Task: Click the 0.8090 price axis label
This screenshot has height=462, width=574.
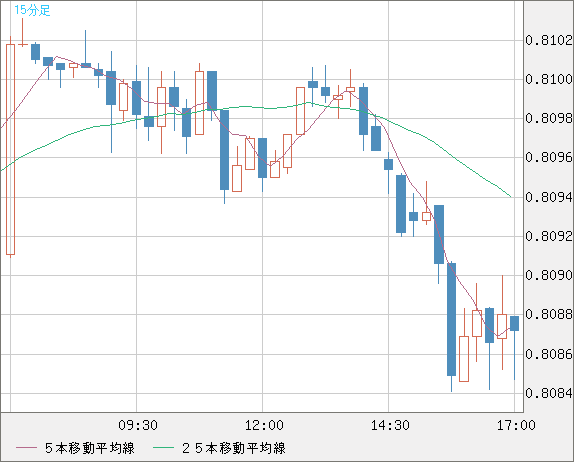Action: pos(549,275)
